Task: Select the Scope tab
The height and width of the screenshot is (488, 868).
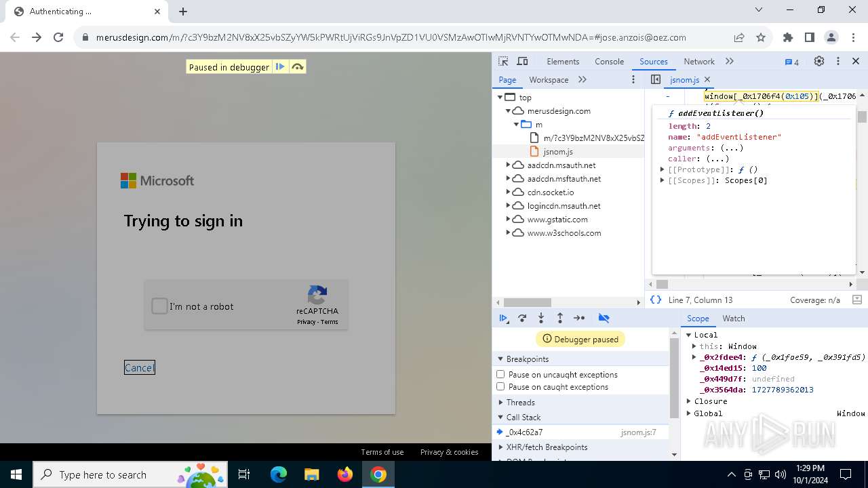Action: click(698, 318)
